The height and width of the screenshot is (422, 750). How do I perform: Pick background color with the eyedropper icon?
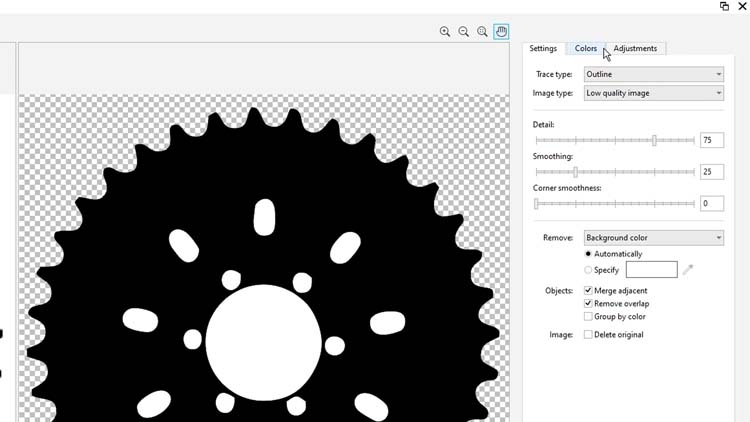click(x=688, y=270)
